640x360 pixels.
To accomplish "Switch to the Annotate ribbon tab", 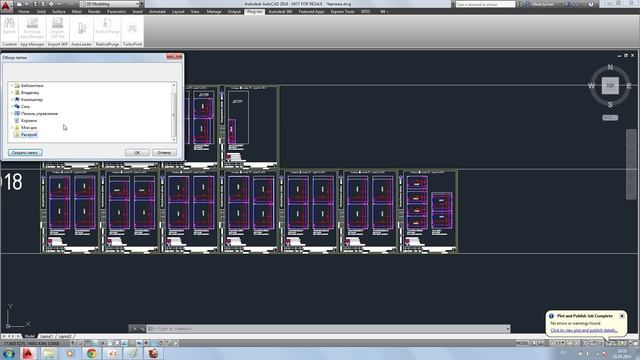I will 157,11.
